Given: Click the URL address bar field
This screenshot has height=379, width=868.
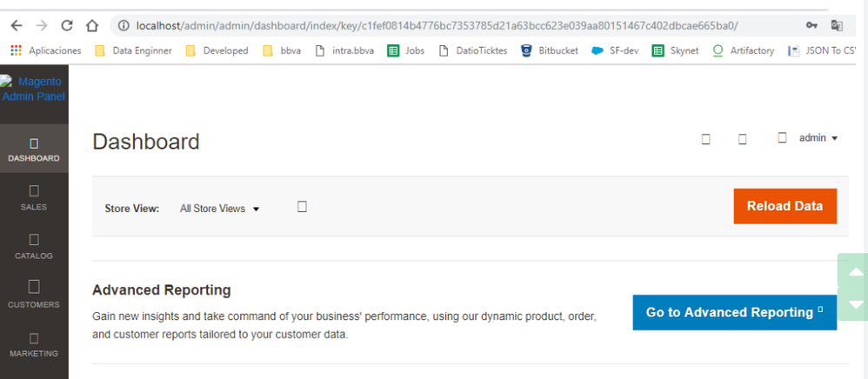Looking at the screenshot, I should pos(435,26).
